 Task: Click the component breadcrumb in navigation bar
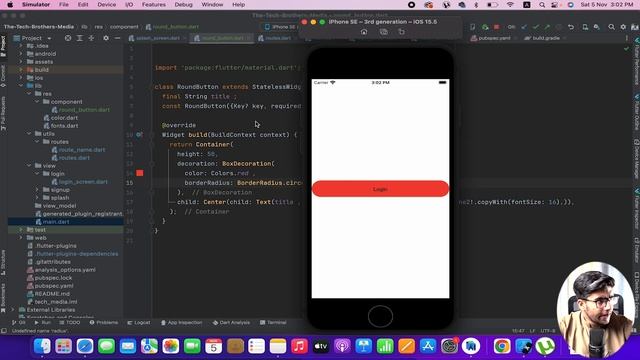pos(124,27)
